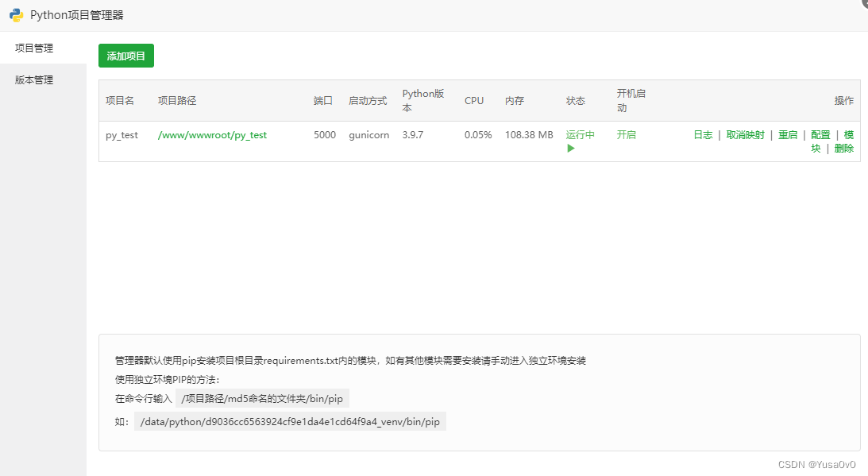Click the /项目路径/md5命名的文件夹/bin/pip code snippet

click(262, 398)
